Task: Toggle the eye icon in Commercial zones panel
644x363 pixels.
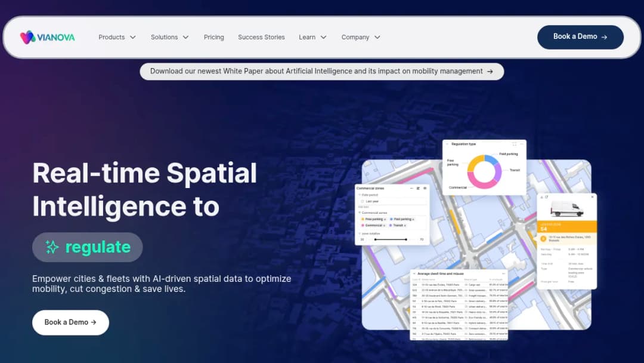Action: point(425,188)
